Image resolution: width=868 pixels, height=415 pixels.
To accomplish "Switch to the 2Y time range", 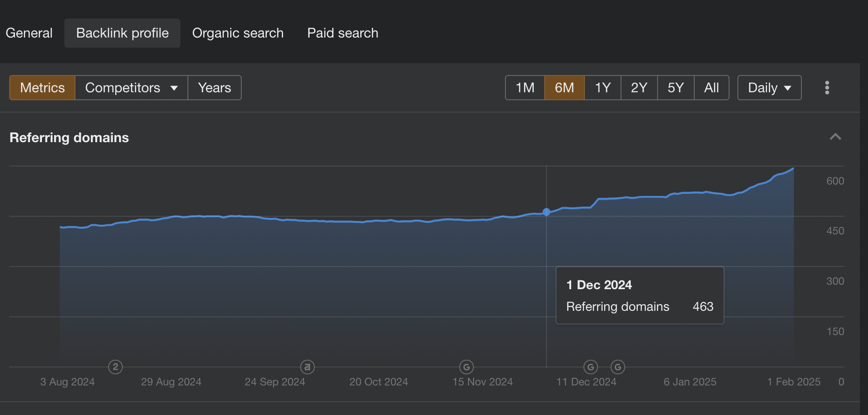I will (639, 87).
